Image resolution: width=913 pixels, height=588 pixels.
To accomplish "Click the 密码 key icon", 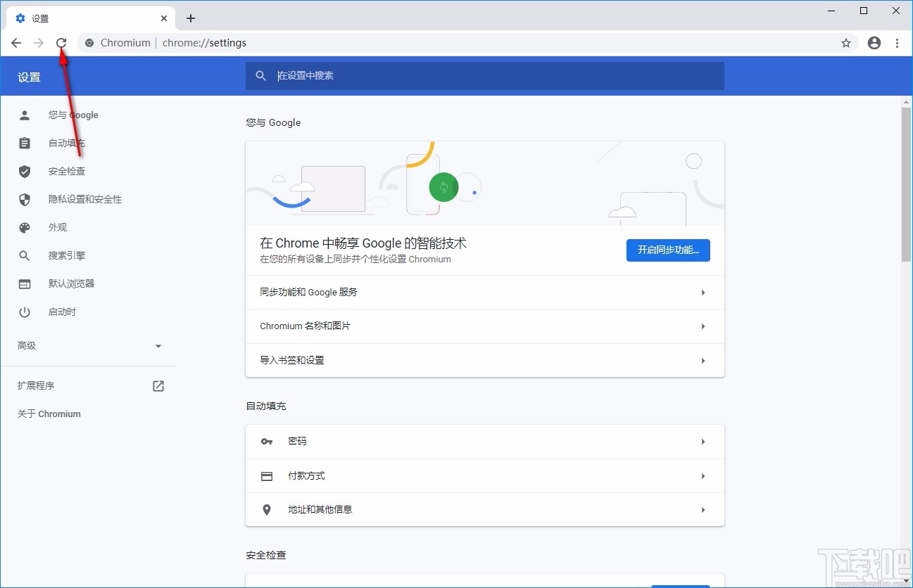I will point(266,441).
